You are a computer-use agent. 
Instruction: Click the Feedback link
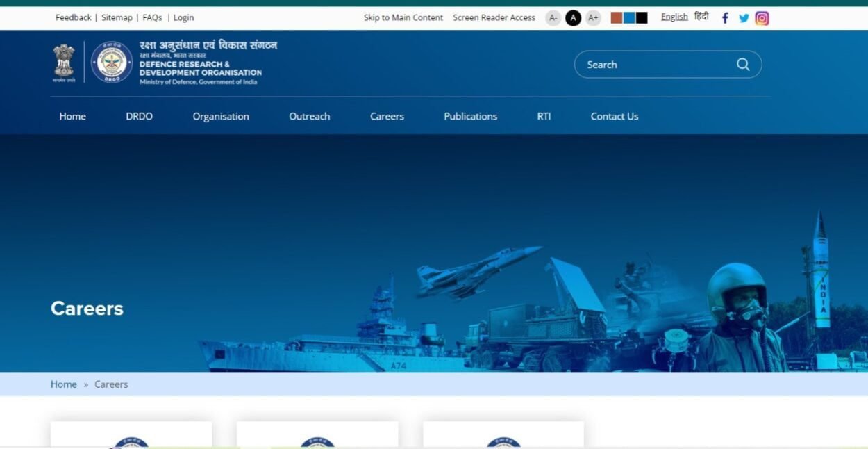coord(74,17)
